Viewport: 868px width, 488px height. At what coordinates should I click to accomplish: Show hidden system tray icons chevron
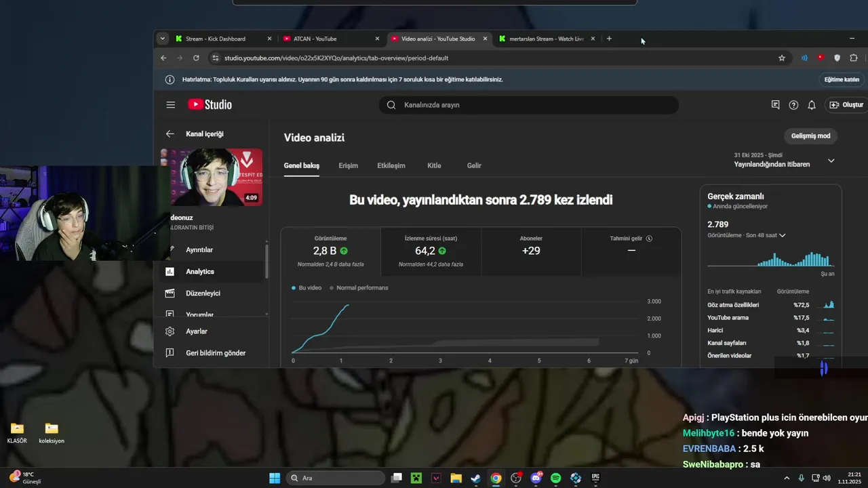787,478
